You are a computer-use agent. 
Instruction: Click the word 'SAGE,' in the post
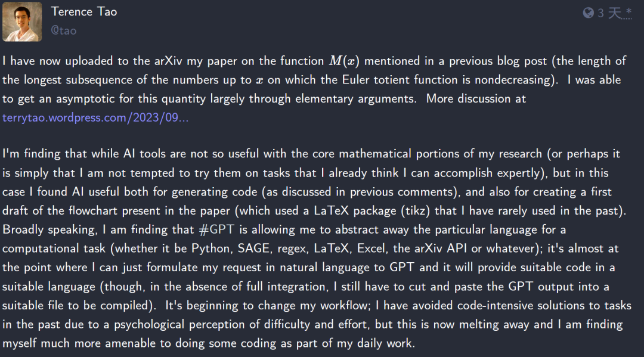254,249
